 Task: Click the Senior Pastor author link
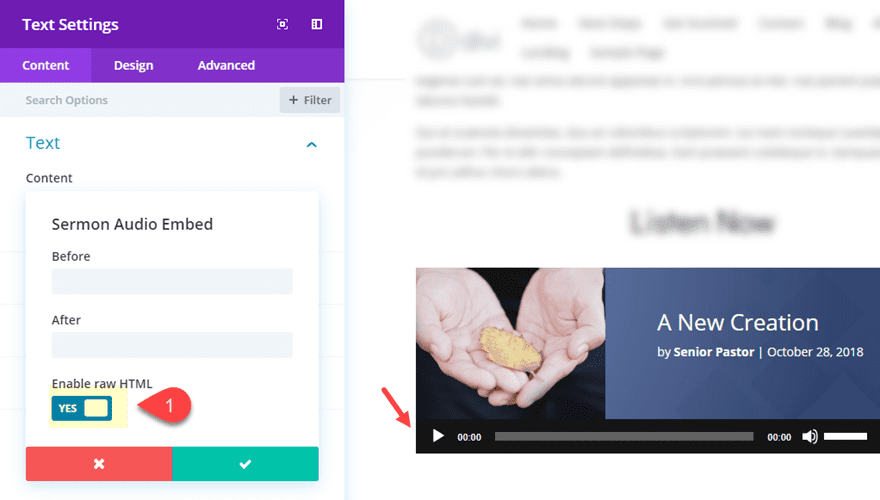713,352
